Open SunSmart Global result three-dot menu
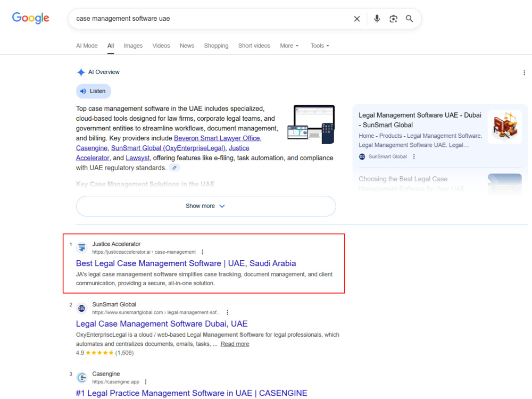Viewport: 532px width, 399px height. [x=227, y=312]
